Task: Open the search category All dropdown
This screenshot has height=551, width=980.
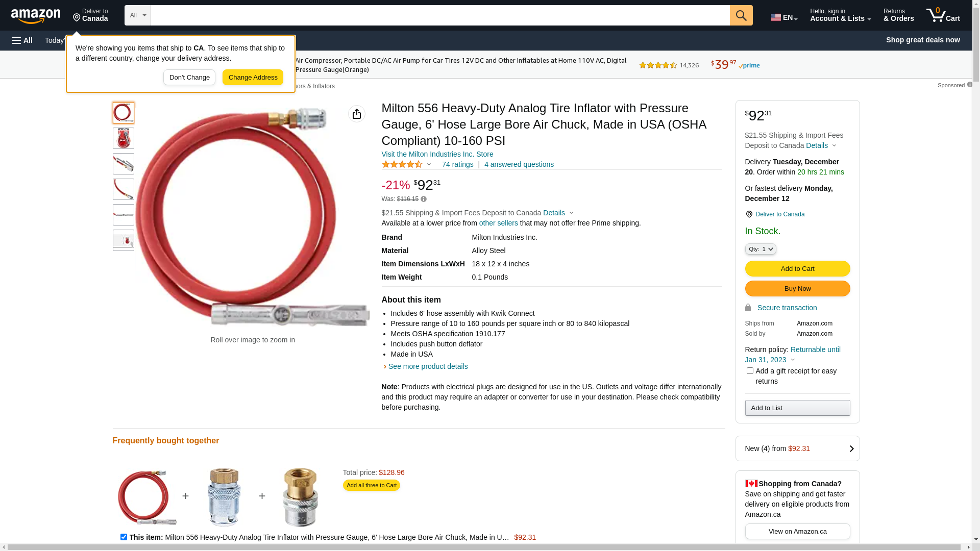Action: tap(137, 15)
